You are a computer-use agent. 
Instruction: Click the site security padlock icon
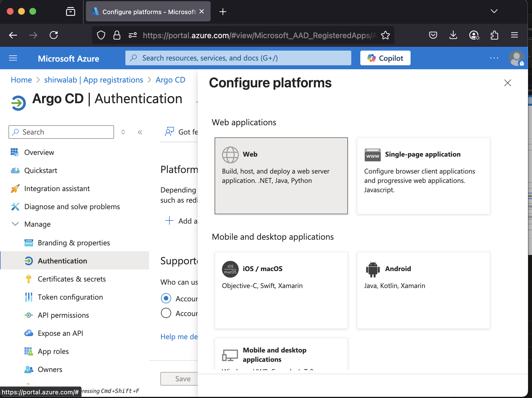point(117,35)
